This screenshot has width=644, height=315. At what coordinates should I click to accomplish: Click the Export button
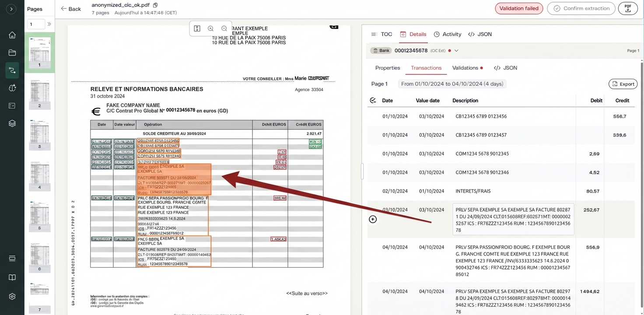(x=623, y=84)
